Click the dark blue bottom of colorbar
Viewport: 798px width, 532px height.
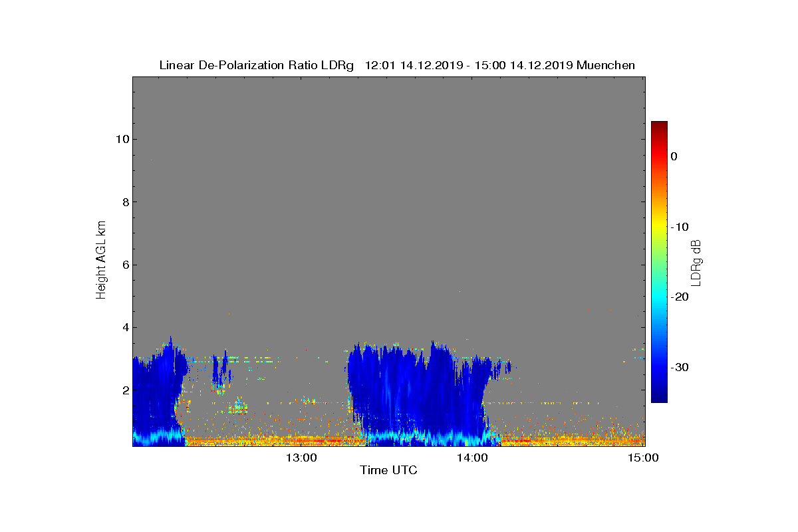[x=659, y=398]
